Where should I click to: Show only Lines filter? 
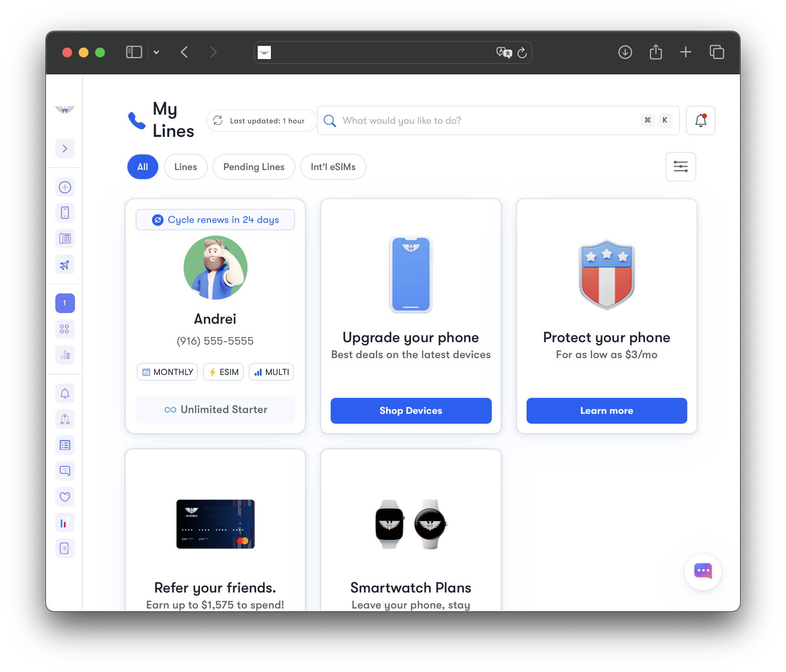[x=186, y=167]
